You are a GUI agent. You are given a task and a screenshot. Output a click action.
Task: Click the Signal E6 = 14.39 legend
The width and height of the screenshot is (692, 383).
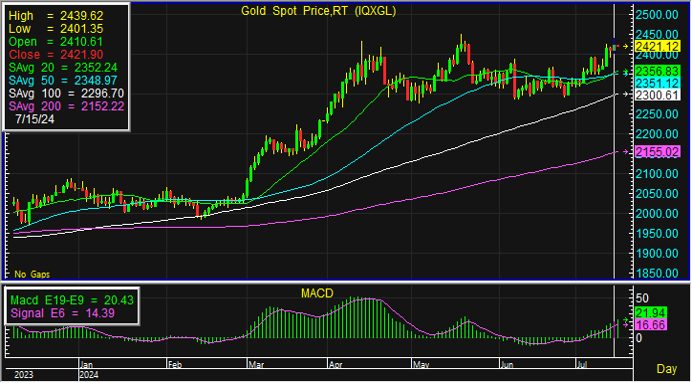[62, 313]
